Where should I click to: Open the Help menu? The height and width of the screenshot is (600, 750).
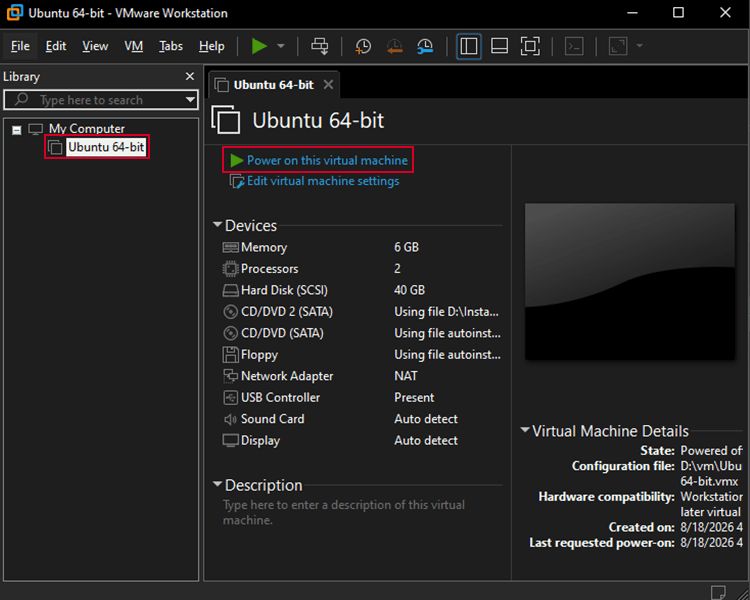(211, 46)
